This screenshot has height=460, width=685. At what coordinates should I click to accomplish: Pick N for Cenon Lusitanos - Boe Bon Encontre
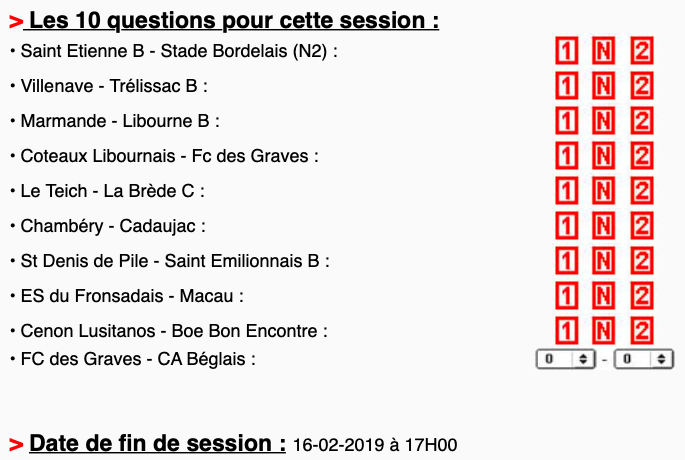pos(604,330)
